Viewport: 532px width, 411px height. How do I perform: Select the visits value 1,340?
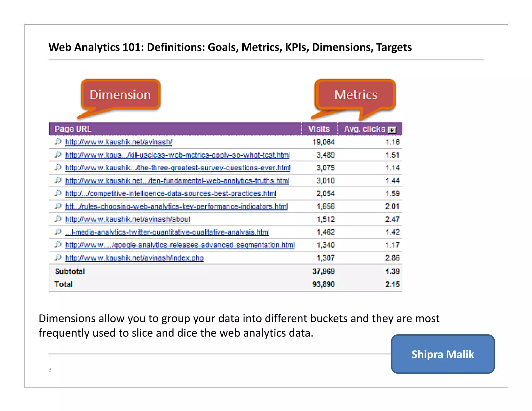pos(325,245)
